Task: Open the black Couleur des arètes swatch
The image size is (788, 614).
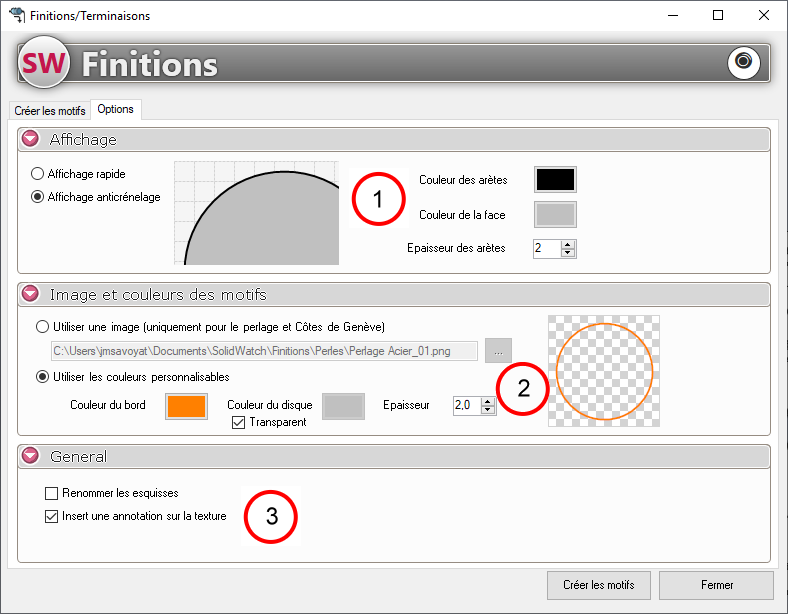Action: point(555,179)
